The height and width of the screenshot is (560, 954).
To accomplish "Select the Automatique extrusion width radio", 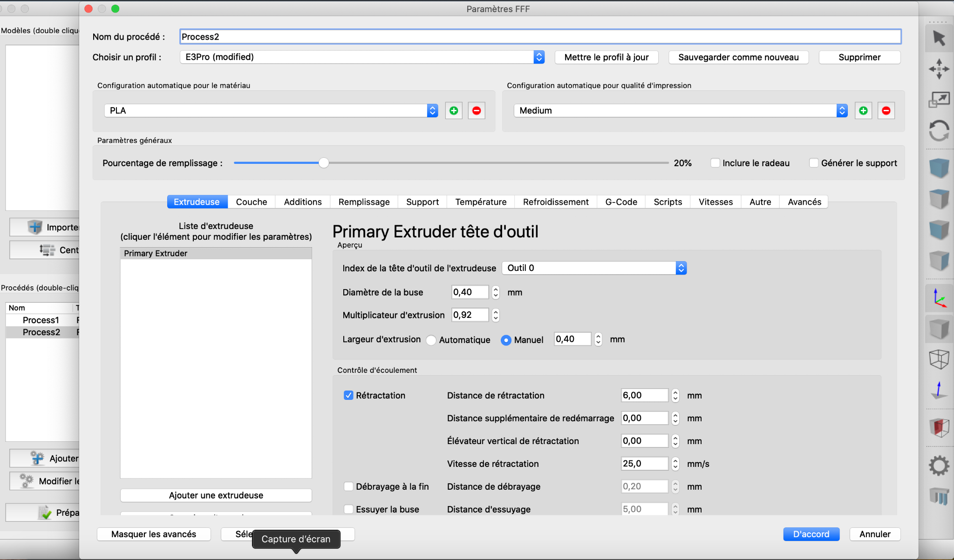I will [x=431, y=340].
